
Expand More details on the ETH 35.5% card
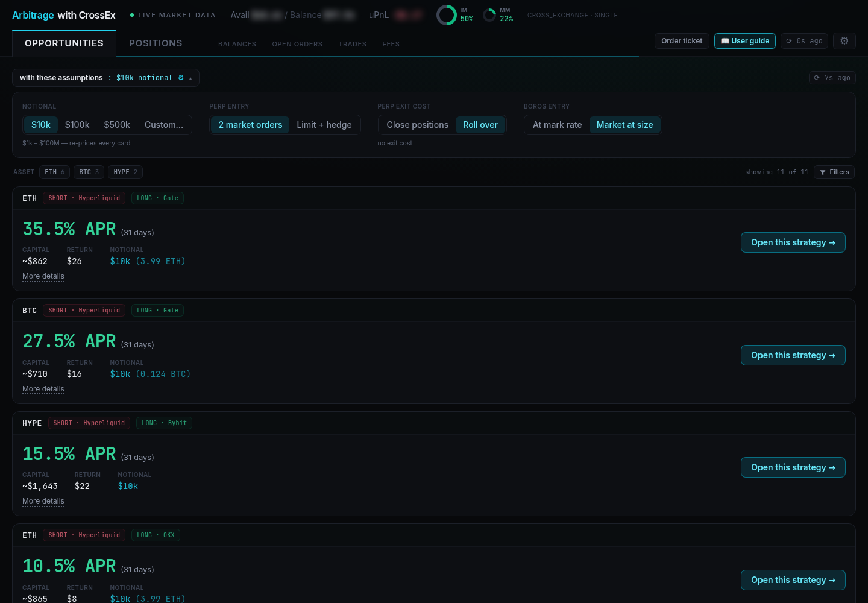pos(43,276)
